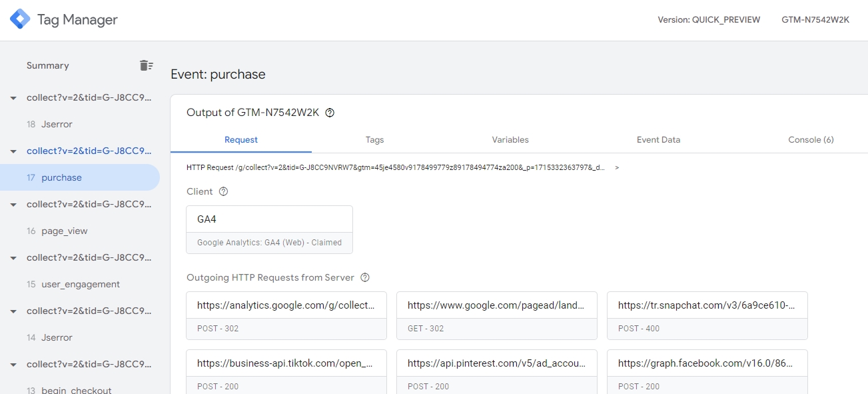Open the Console (6) tab
The width and height of the screenshot is (868, 394).
pos(811,139)
